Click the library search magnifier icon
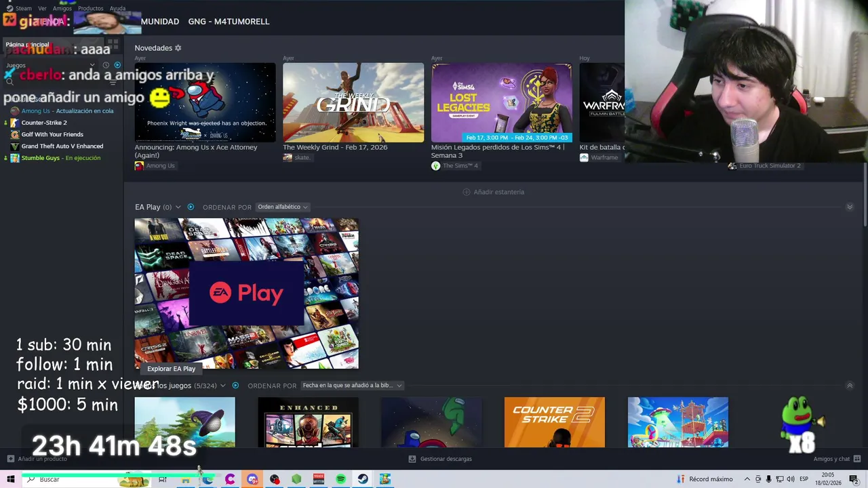The height and width of the screenshot is (488, 868). tap(9, 81)
